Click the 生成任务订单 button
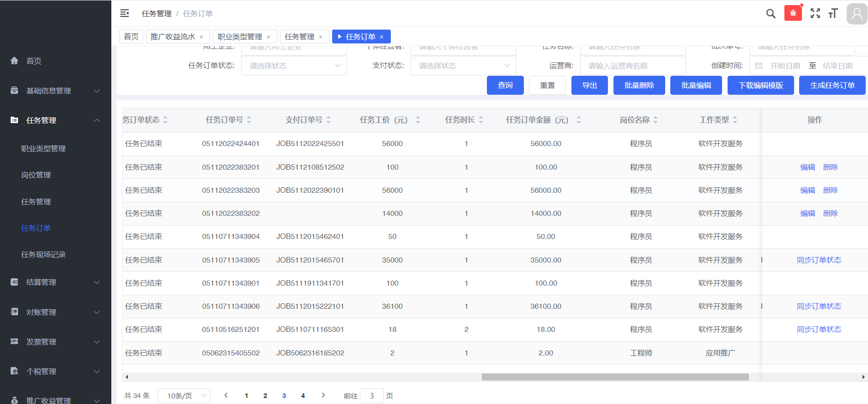 click(x=832, y=86)
